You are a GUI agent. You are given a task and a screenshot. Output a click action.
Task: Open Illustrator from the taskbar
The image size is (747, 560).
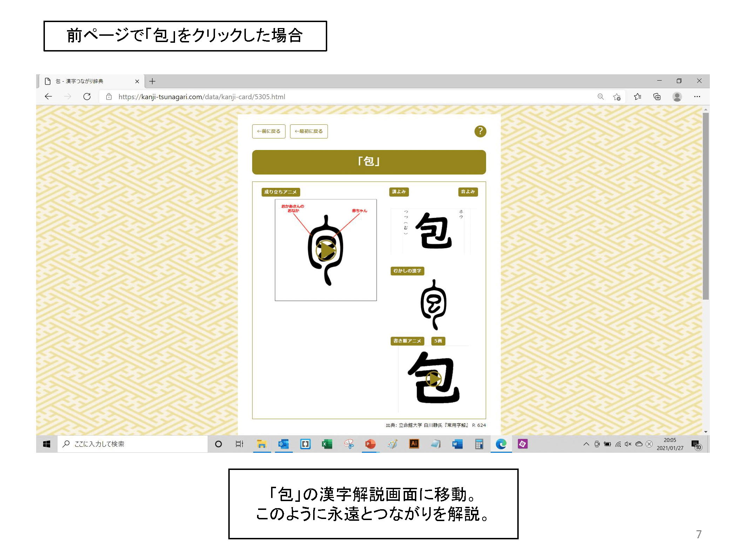pos(414,444)
